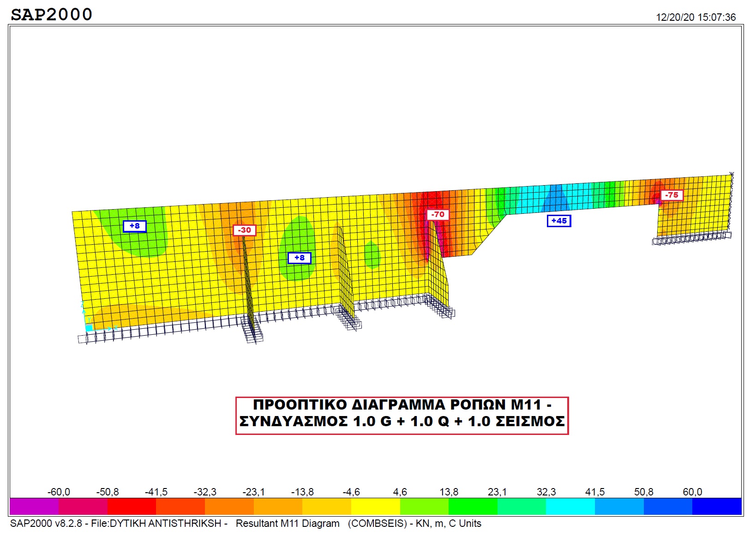Viewport: 756px width, 537px height.
Task: Click the Resultant M11 Diagram footer text
Action: (288, 524)
